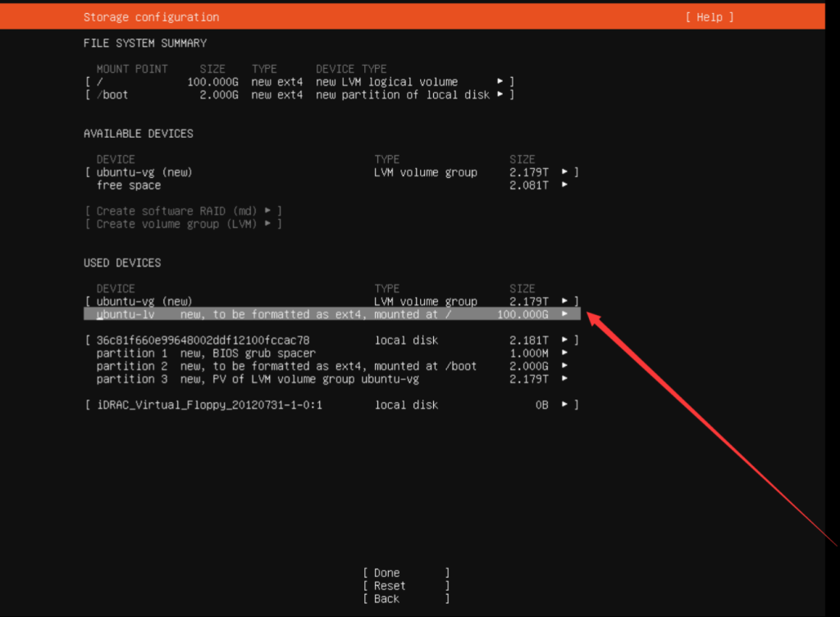
Task: Click the arrow on the highlighted ubuntu-lv row
Action: pyautogui.click(x=564, y=314)
